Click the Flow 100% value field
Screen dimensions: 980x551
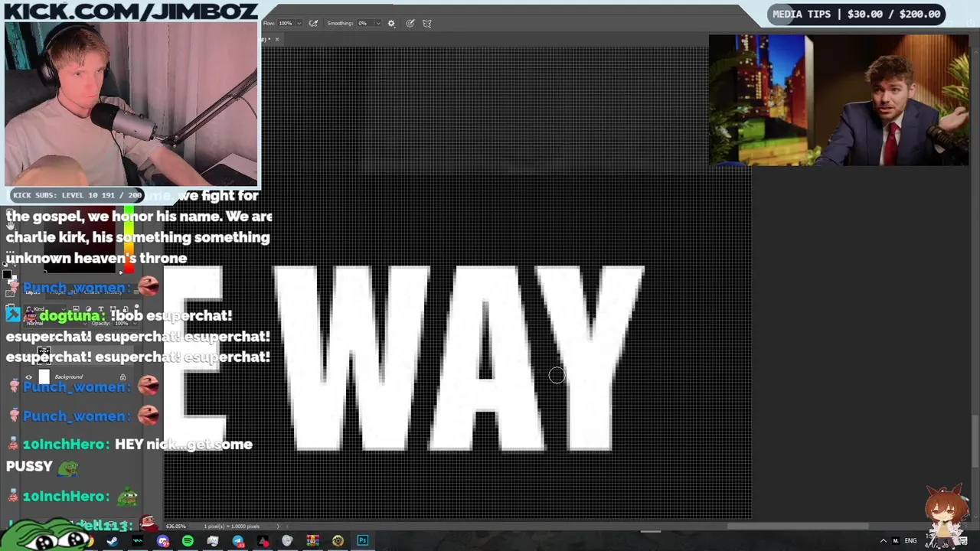click(x=286, y=23)
